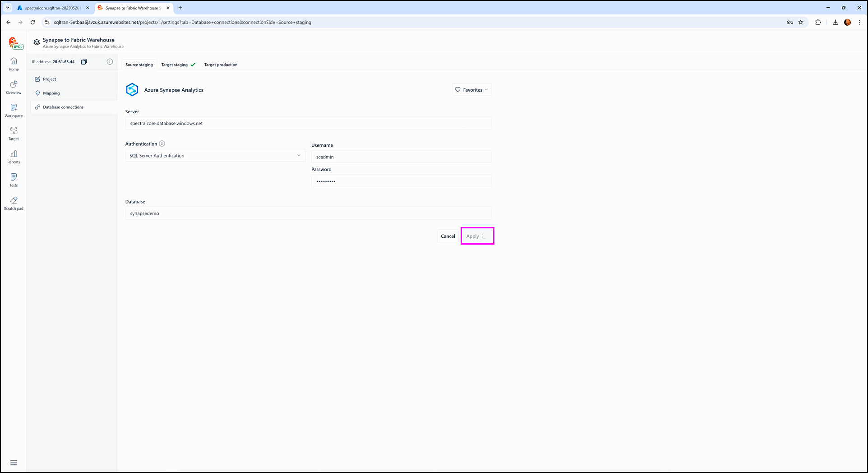Image resolution: width=868 pixels, height=473 pixels.
Task: Open the Reports section
Action: click(x=14, y=157)
